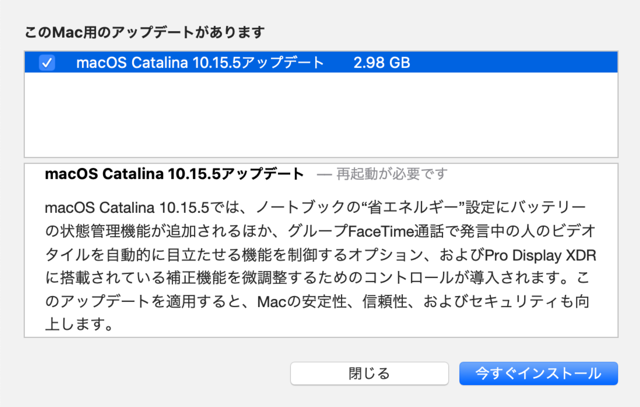
Task: Click the phrase Macの安定性 in the description
Action: [302, 302]
